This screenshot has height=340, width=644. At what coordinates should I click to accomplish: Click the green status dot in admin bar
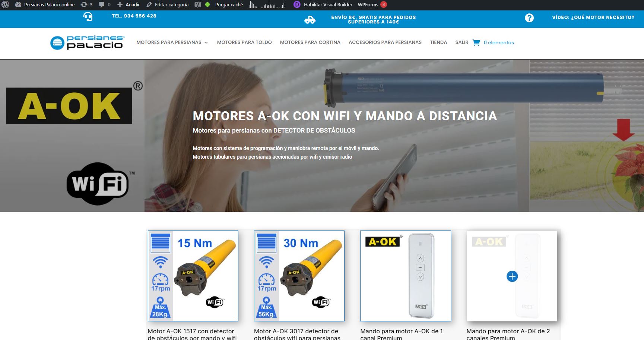pos(207,5)
